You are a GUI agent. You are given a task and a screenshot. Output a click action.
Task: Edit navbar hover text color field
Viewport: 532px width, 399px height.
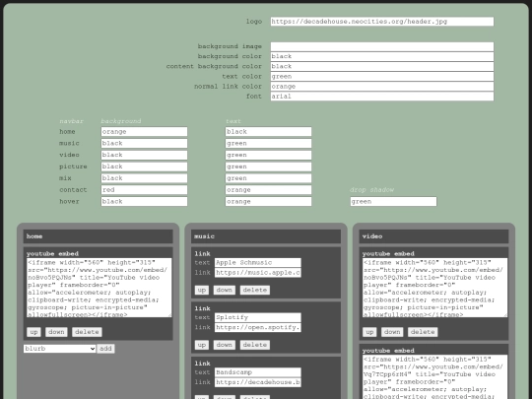268,202
